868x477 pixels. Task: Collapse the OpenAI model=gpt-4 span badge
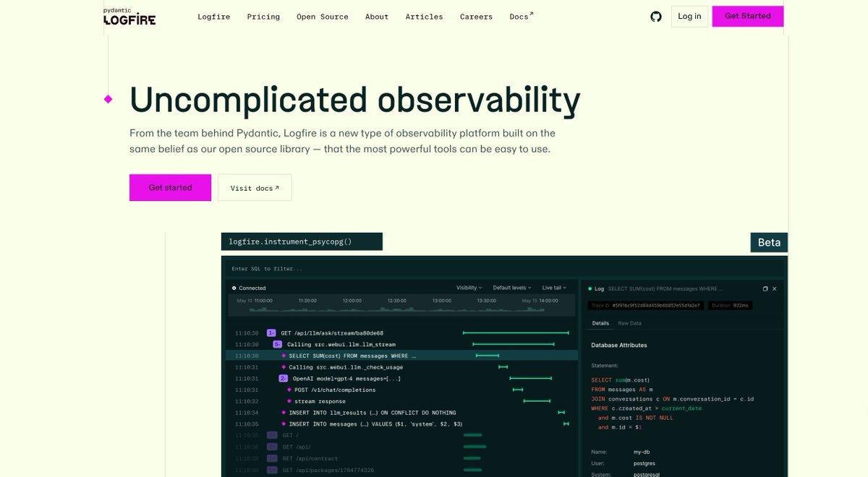284,379
